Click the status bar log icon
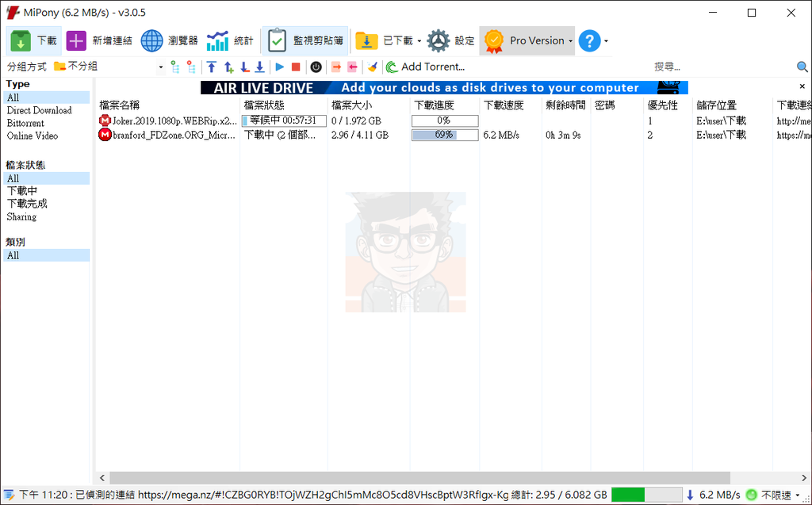Viewport: 812px width, 505px height. 9,495
